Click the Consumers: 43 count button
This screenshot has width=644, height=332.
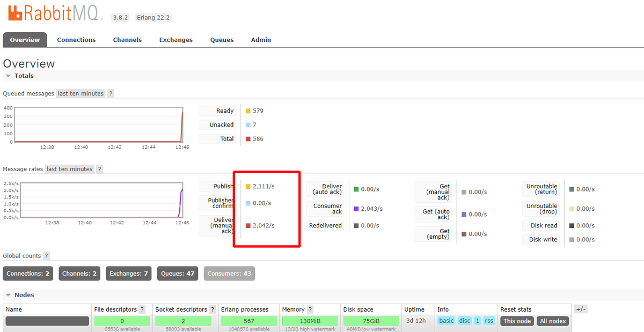229,274
